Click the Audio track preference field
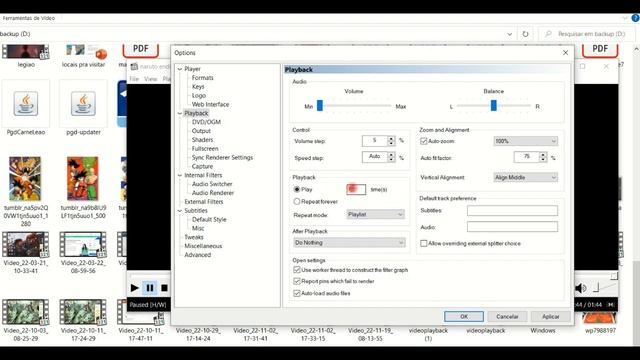Image resolution: width=640 pixels, height=360 pixels. coord(512,227)
